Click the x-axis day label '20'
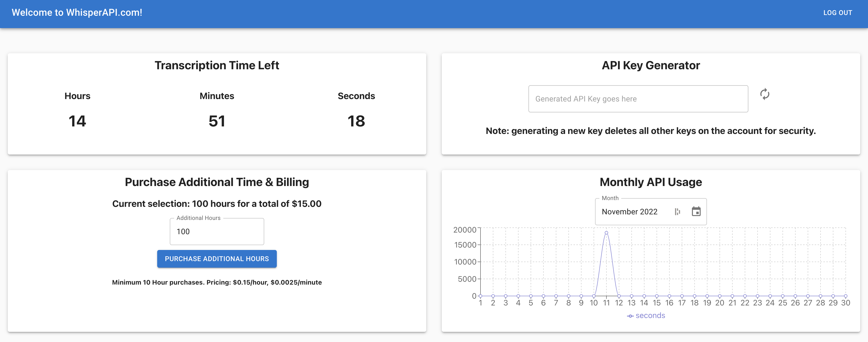 (719, 303)
